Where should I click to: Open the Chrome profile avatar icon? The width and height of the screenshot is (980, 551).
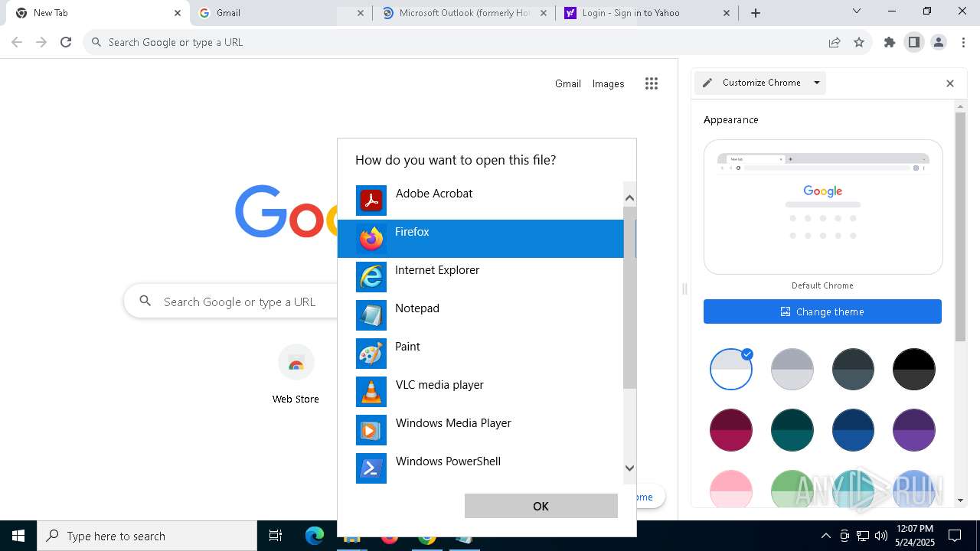(939, 42)
